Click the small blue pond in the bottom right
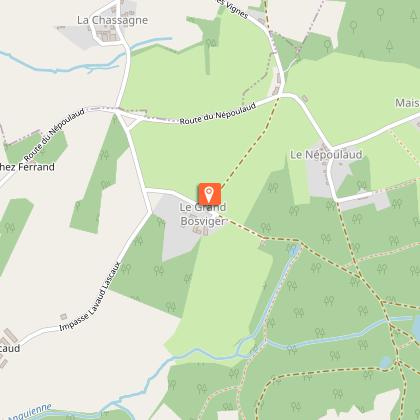 (386, 362)
